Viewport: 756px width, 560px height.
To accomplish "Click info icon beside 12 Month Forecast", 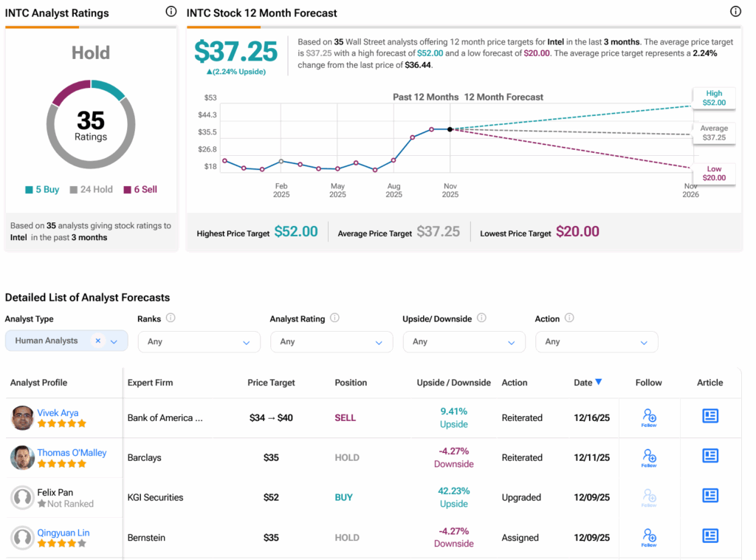I will click(735, 12).
